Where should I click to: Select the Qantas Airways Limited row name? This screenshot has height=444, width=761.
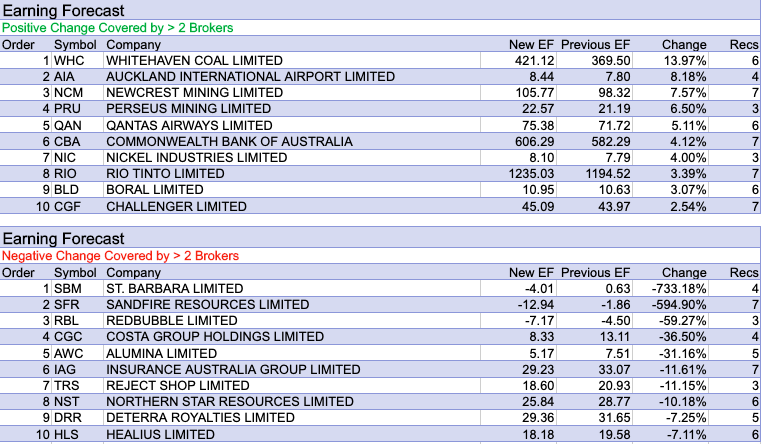pyautogui.click(x=188, y=126)
